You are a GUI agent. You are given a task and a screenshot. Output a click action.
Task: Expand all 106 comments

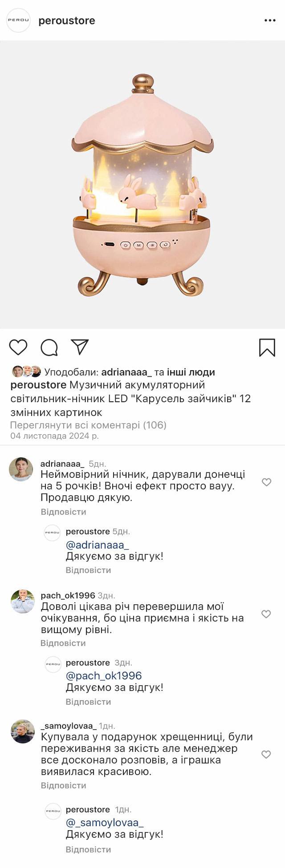[88, 425]
